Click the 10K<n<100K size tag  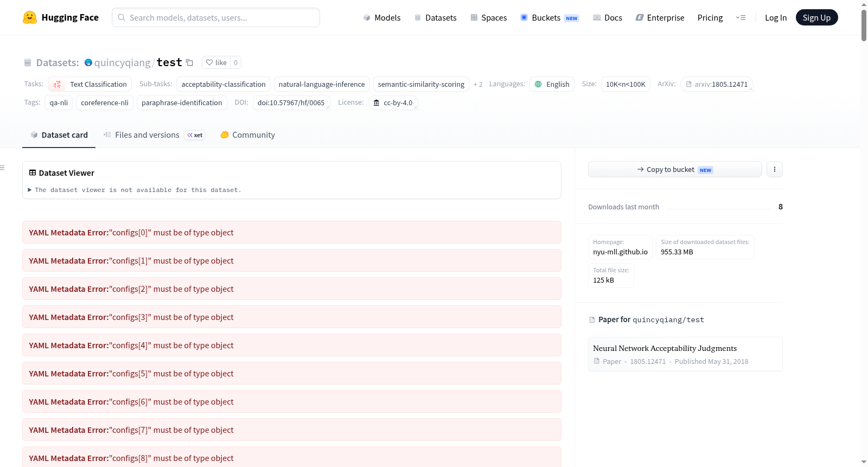coord(626,84)
